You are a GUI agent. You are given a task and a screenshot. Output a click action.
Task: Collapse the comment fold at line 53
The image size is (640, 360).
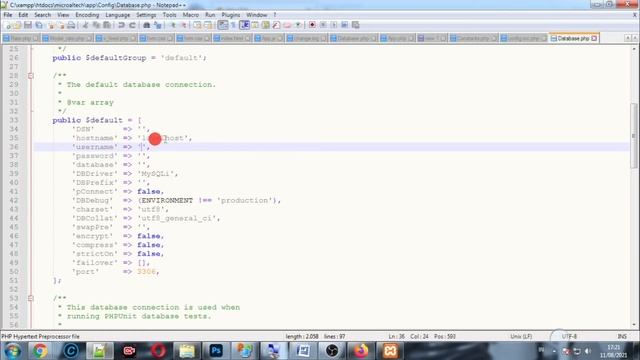point(31,298)
